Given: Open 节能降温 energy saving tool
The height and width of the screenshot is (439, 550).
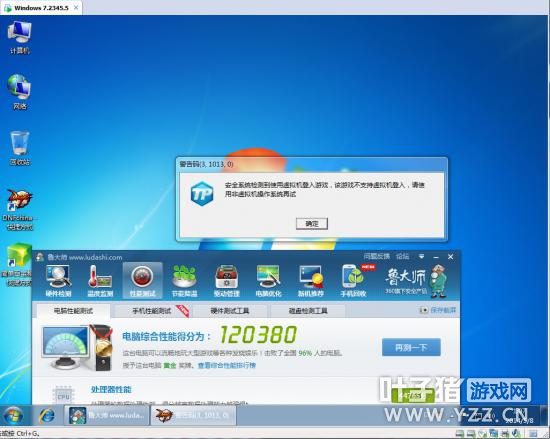Looking at the screenshot, I should [x=185, y=281].
